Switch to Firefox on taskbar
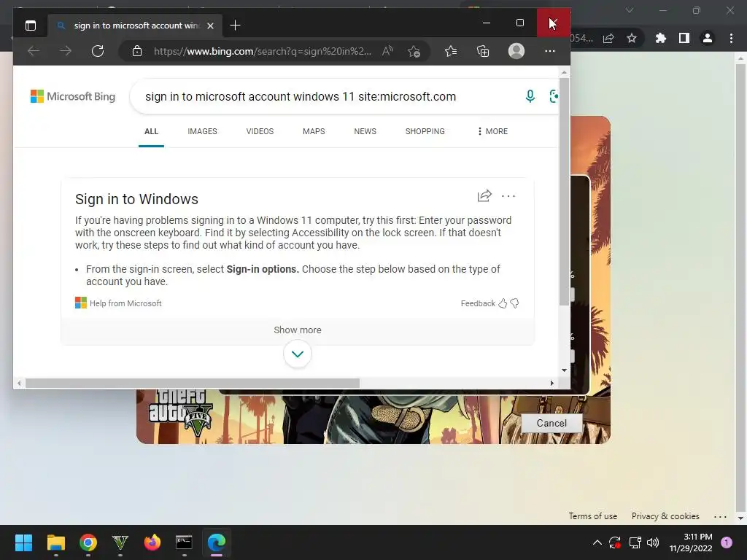Viewport: 747px width, 560px height. [x=152, y=542]
